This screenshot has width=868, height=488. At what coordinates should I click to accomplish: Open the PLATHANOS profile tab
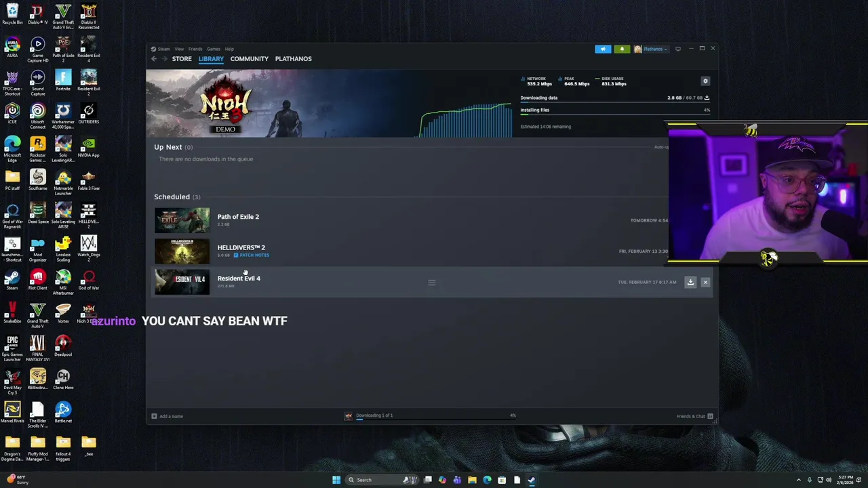tap(293, 59)
